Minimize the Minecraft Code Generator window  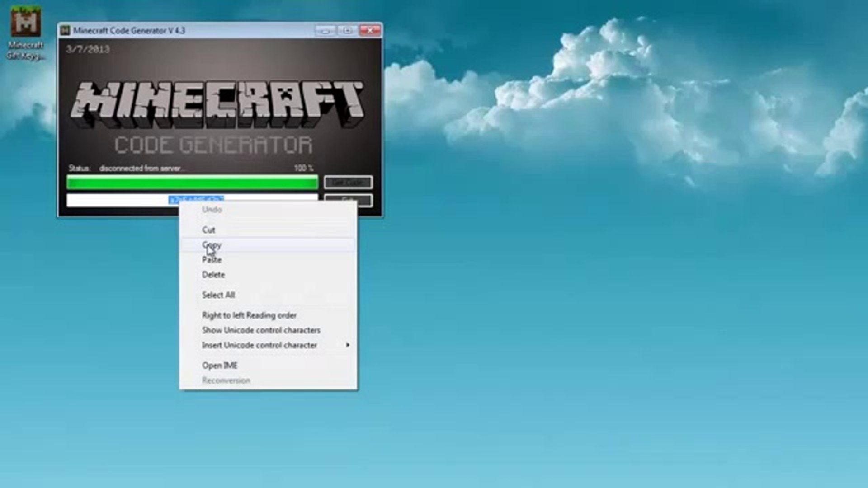pyautogui.click(x=325, y=30)
